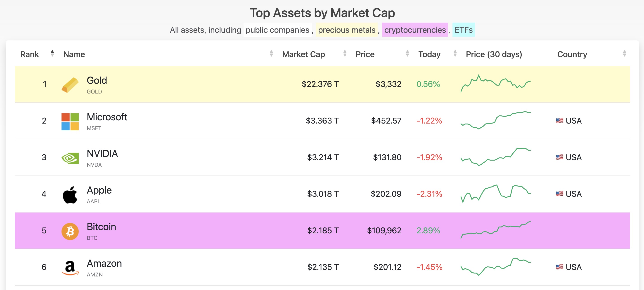Click the Apple logo icon
Screen dimensions: 644x290
click(x=70, y=195)
